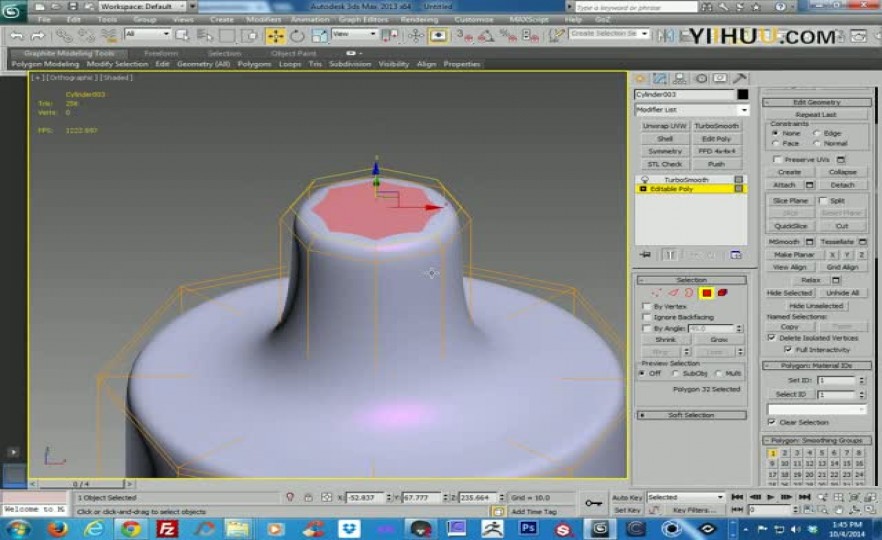This screenshot has width=882, height=540.
Task: Click the Object color black swatch
Action: 743,94
